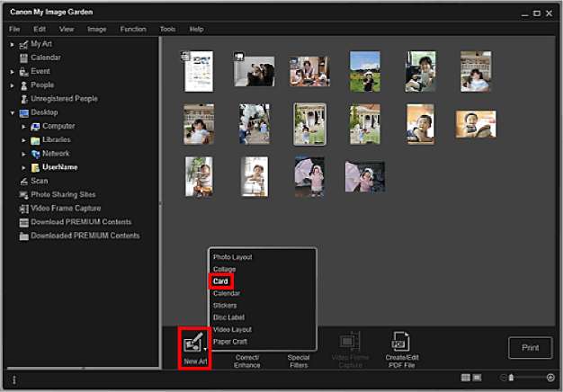Select Disc Label from the popup menu
Image resolution: width=563 pixels, height=392 pixels.
click(x=229, y=317)
